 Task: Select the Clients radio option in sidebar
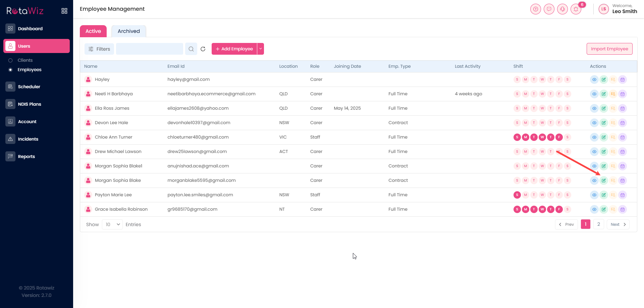[x=10, y=60]
